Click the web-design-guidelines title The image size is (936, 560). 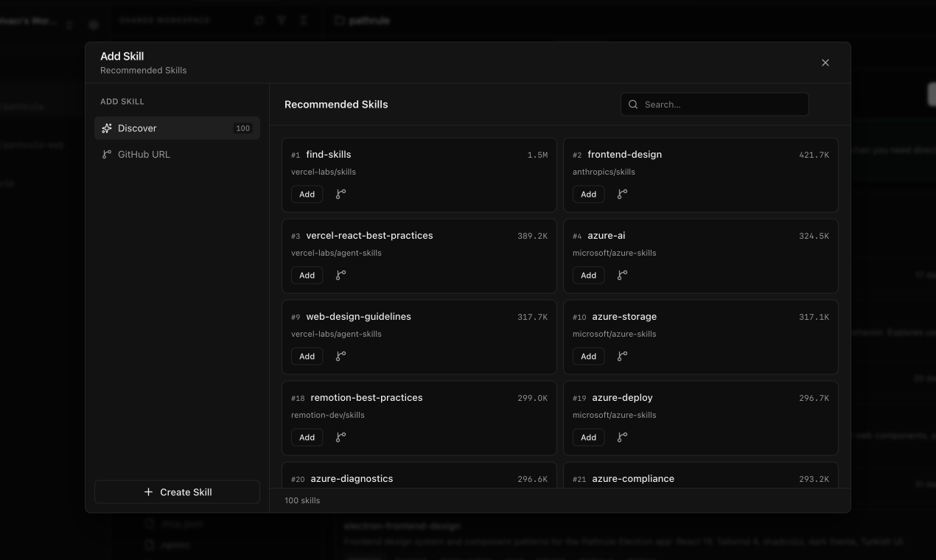(x=359, y=317)
